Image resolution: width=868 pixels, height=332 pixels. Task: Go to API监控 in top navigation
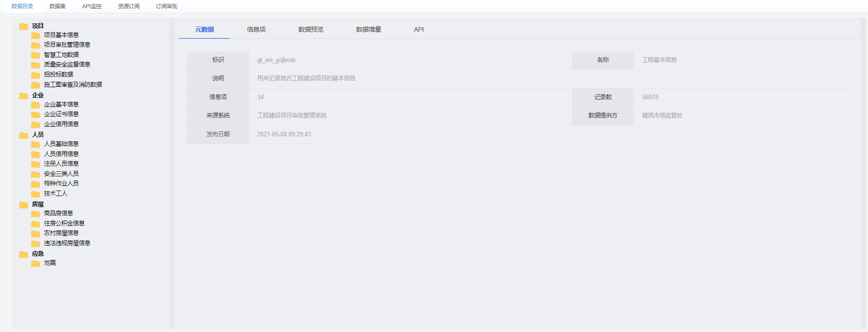coord(92,6)
